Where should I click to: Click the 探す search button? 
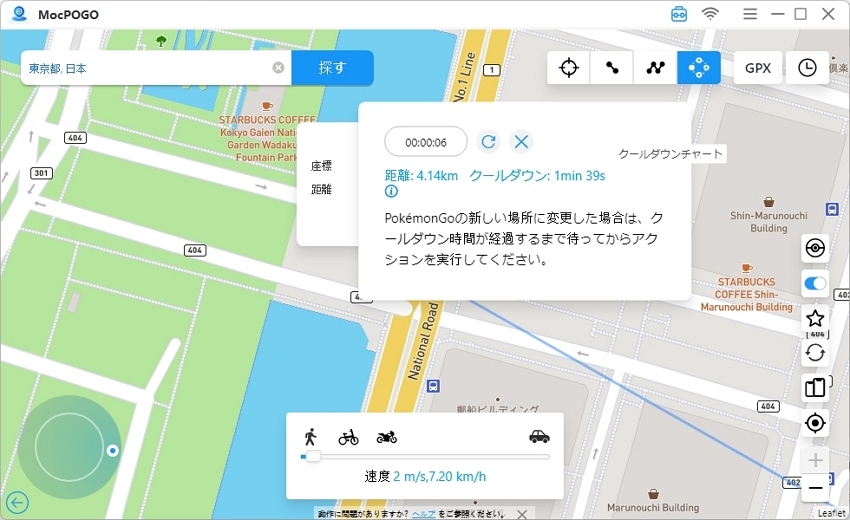[332, 68]
